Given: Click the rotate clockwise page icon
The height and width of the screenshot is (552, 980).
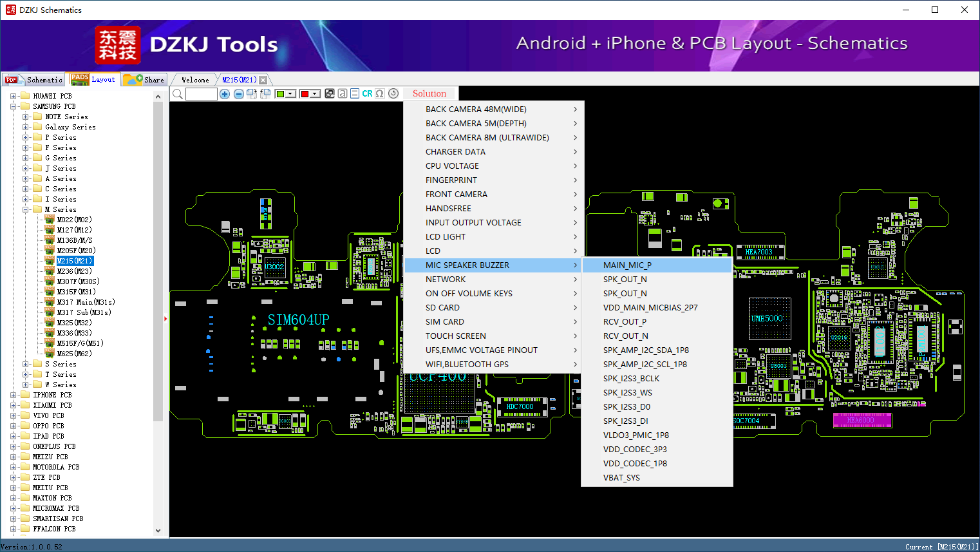Looking at the screenshot, I should pyautogui.click(x=252, y=94).
